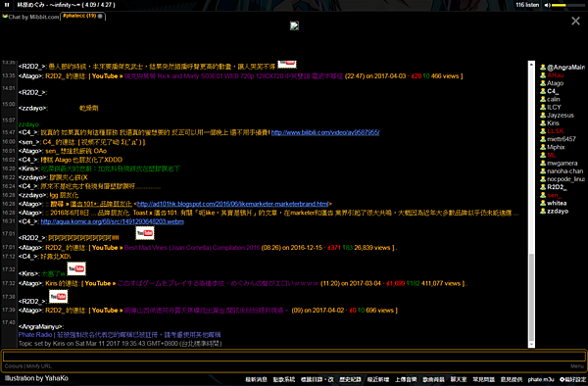Open 偏好設定 preferences with the gear icon
This screenshot has width=588, height=386.
(572, 379)
